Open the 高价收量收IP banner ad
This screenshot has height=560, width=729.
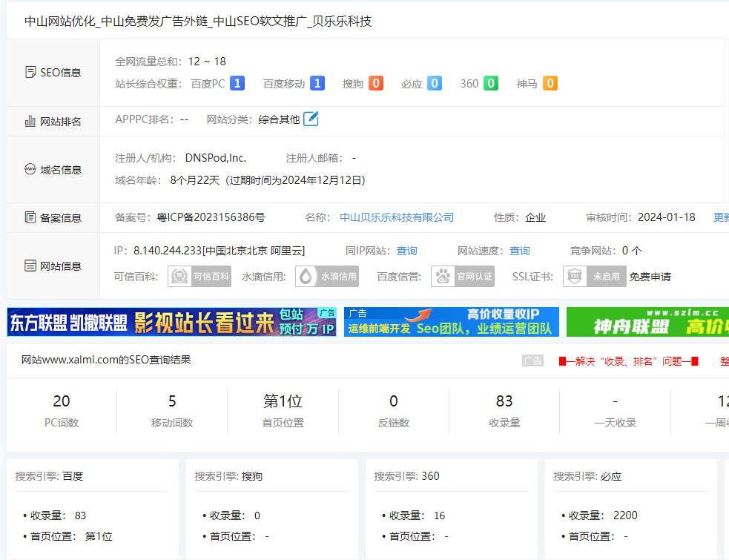(x=452, y=322)
